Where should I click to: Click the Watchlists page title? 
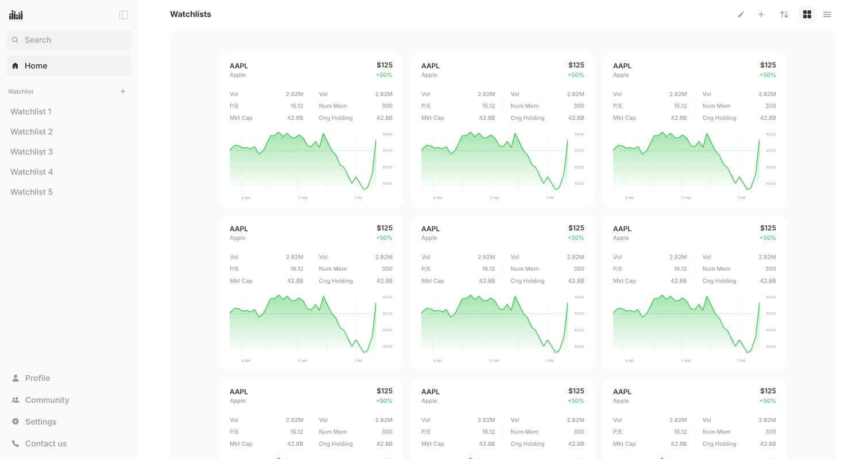click(x=191, y=14)
